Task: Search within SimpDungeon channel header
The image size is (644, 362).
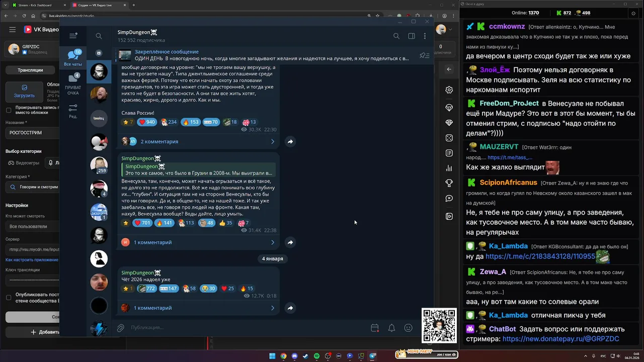Action: coord(396,36)
